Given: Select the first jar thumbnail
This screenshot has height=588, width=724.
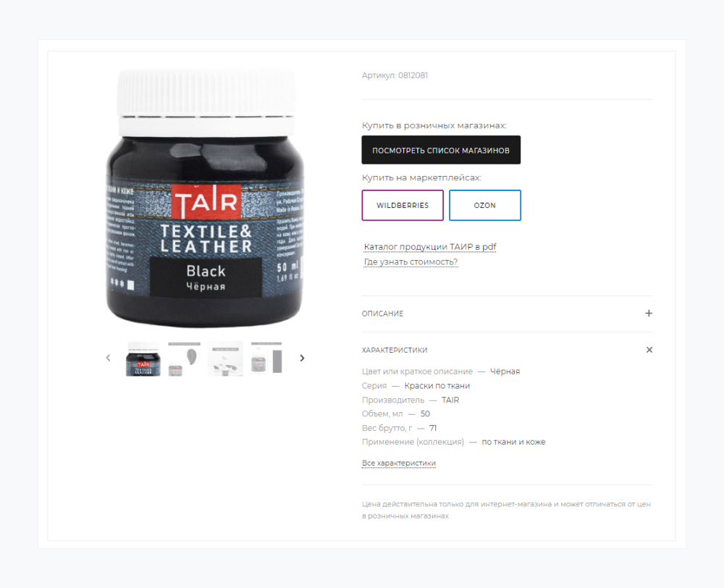Looking at the screenshot, I should click(143, 359).
